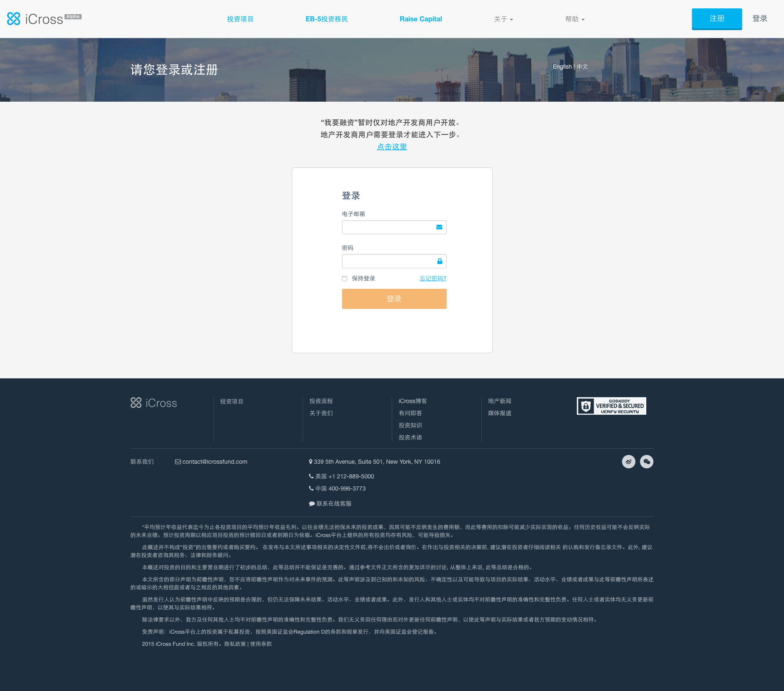The height and width of the screenshot is (691, 784).
Task: Enable the 保持登录 checkbox
Action: pyautogui.click(x=344, y=279)
